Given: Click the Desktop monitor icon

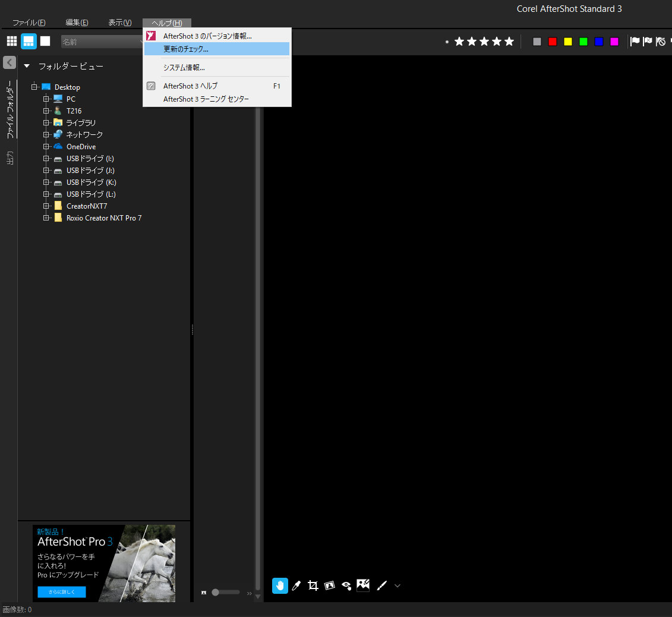Looking at the screenshot, I should click(x=46, y=87).
